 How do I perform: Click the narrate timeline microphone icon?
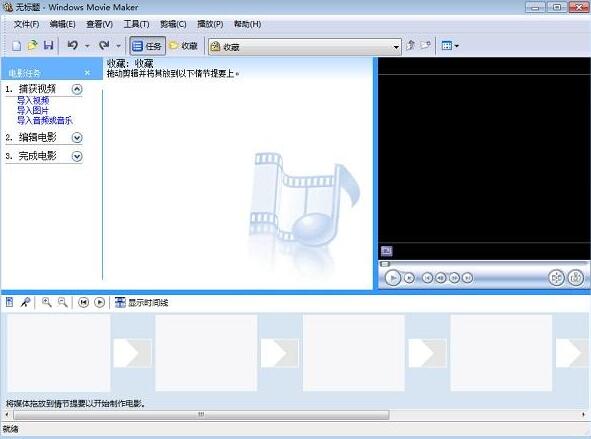[x=25, y=302]
